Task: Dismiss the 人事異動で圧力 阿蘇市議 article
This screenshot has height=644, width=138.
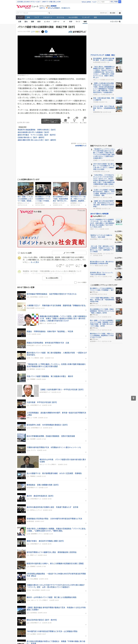Action: pos(86,310)
